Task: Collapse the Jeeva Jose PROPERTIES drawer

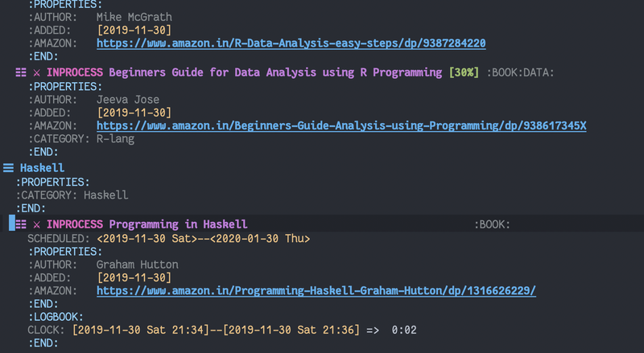Action: 65,87
